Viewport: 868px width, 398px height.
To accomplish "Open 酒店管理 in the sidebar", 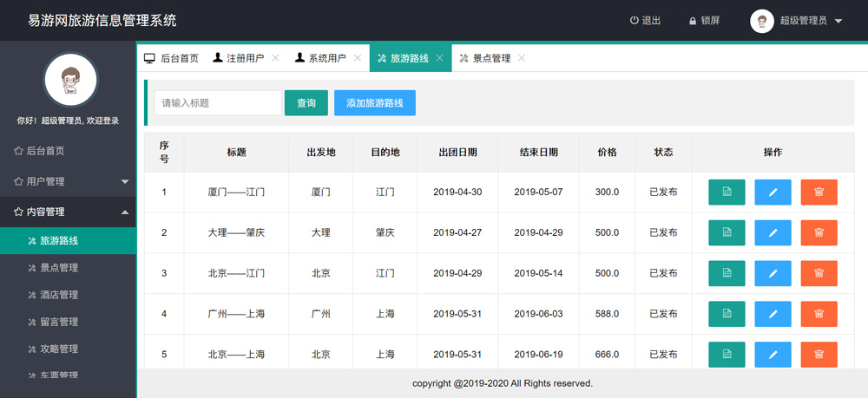I will coord(59,295).
